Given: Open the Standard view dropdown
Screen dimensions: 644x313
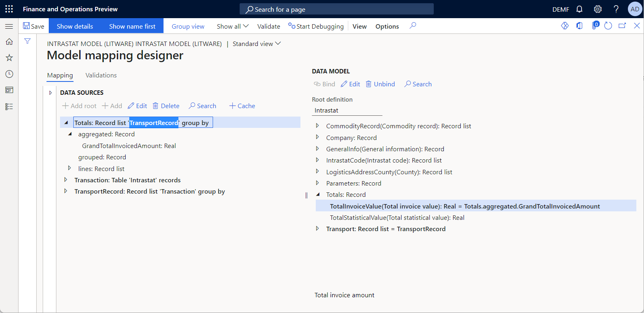Looking at the screenshot, I should click(x=257, y=44).
